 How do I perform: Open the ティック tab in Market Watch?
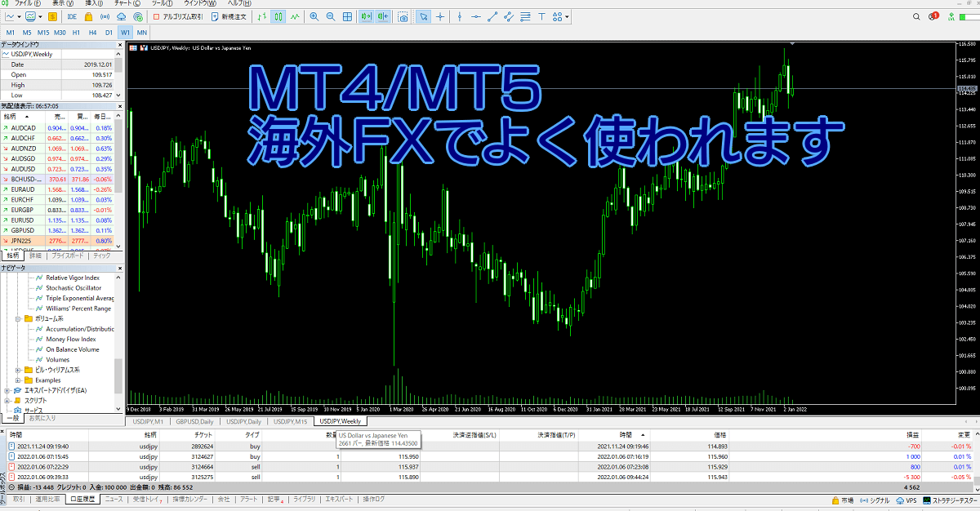[102, 255]
